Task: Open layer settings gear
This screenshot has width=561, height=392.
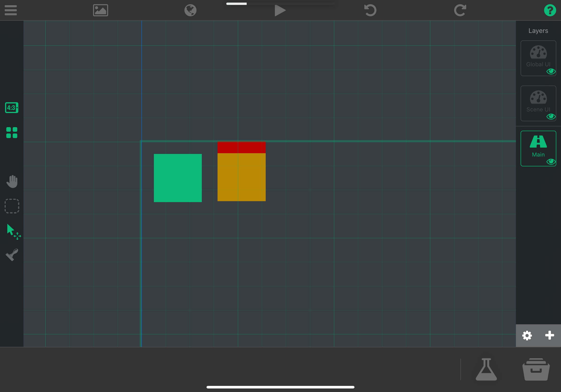Action: click(527, 335)
